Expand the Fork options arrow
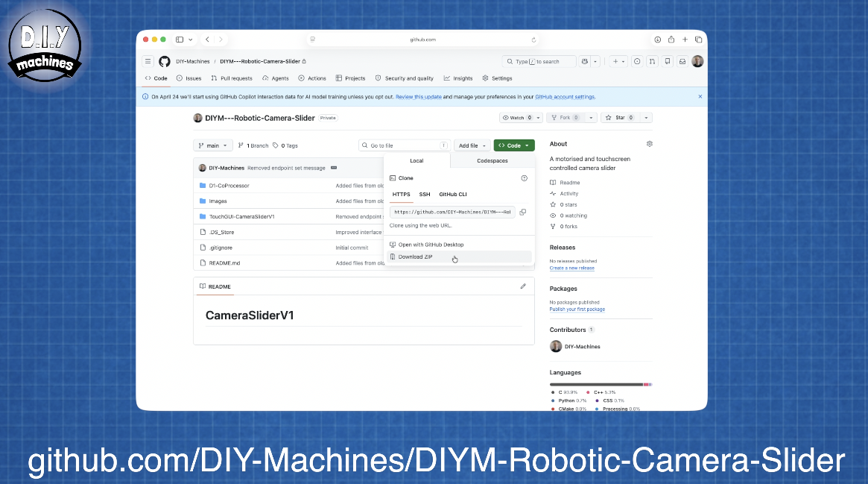This screenshot has height=484, width=868. [x=592, y=117]
